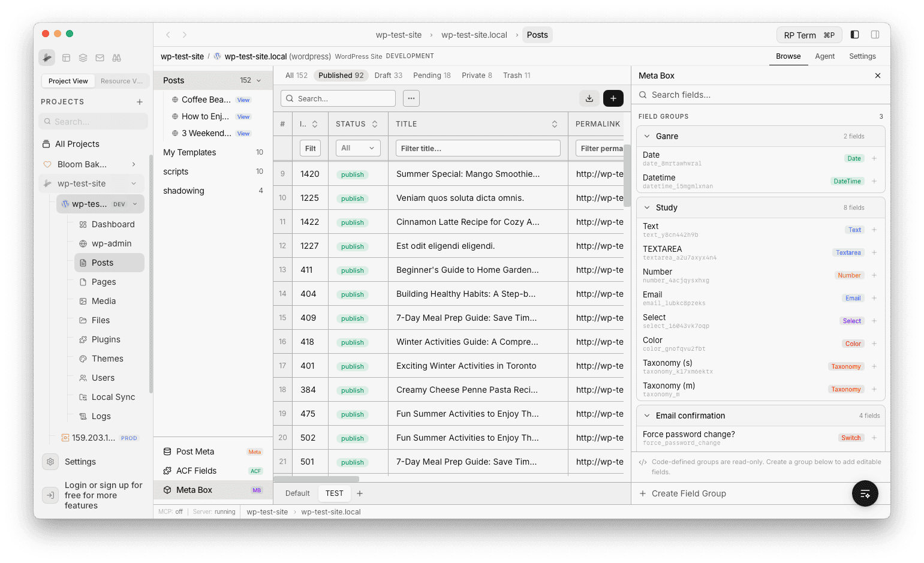Screen dimensions: 924x563
Task: Select the binoculars search icon in sidebar
Action: (x=116, y=58)
